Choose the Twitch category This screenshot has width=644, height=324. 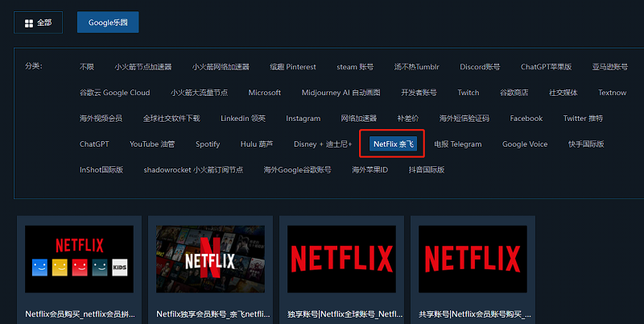pyautogui.click(x=469, y=93)
